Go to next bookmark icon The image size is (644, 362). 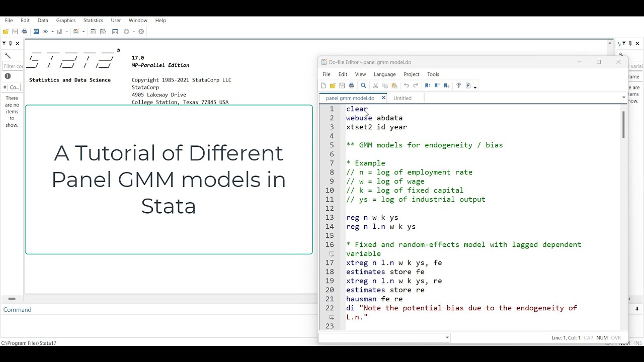(x=446, y=86)
